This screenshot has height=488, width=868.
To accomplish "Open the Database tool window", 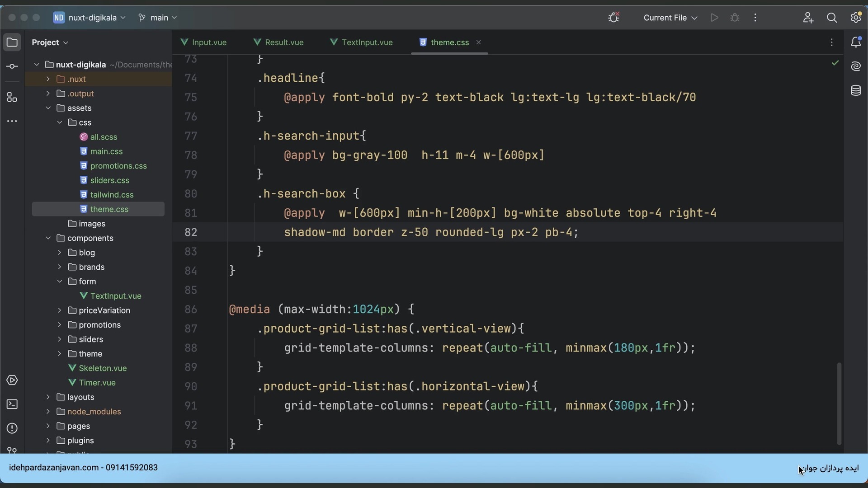I will (x=856, y=91).
